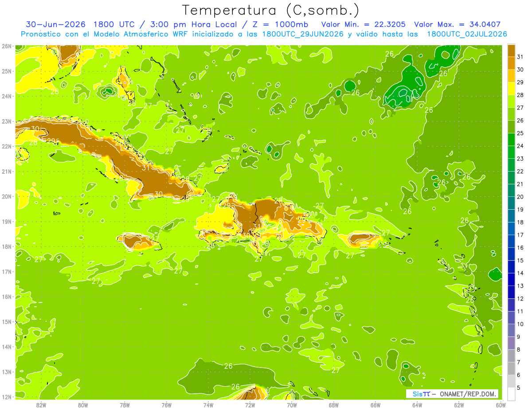Pick the dark brown swatch above 31
This screenshot has width=532, height=411.
(511, 51)
